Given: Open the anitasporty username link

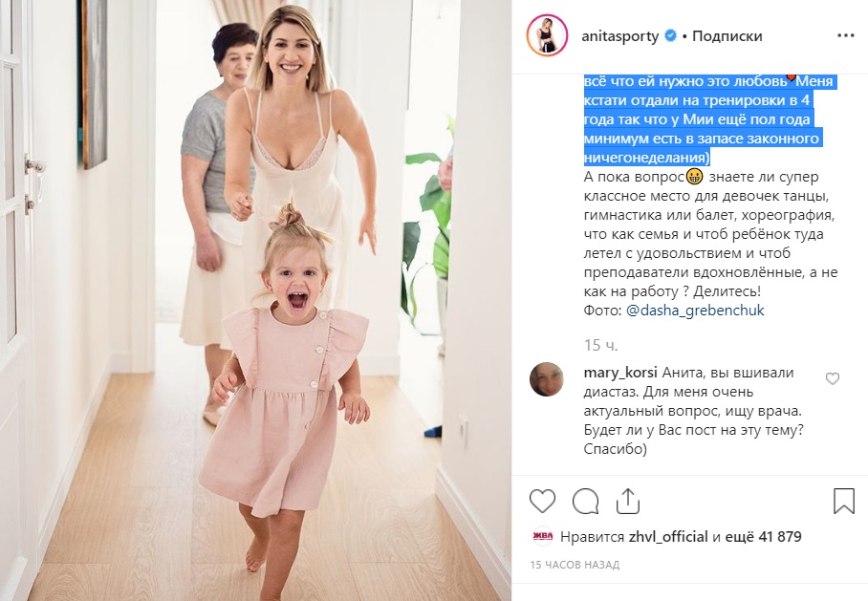Looking at the screenshot, I should [x=619, y=36].
